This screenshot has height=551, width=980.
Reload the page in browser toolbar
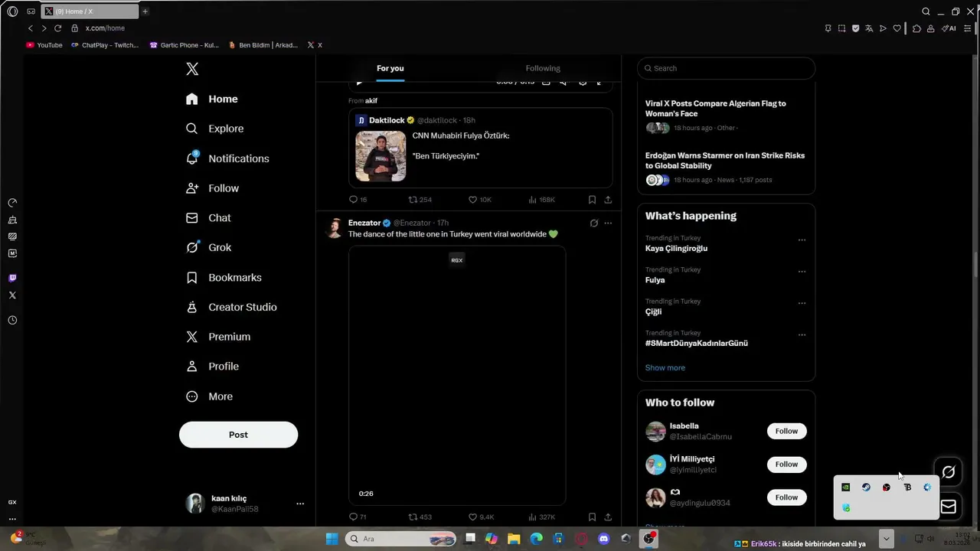pyautogui.click(x=57, y=28)
